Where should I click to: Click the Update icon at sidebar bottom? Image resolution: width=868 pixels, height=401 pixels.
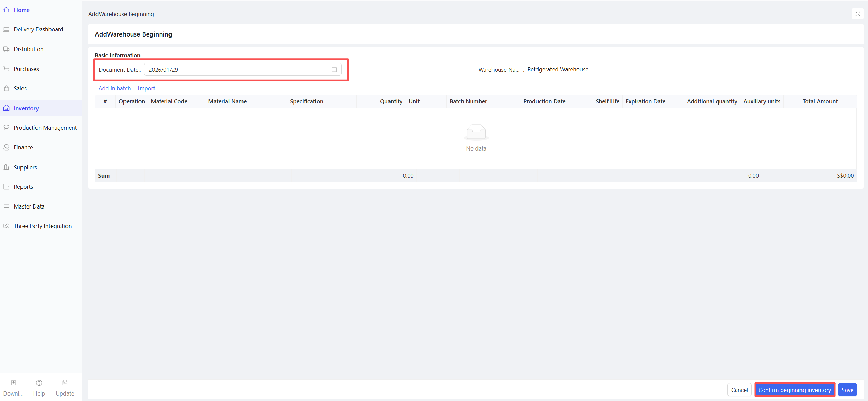65,383
